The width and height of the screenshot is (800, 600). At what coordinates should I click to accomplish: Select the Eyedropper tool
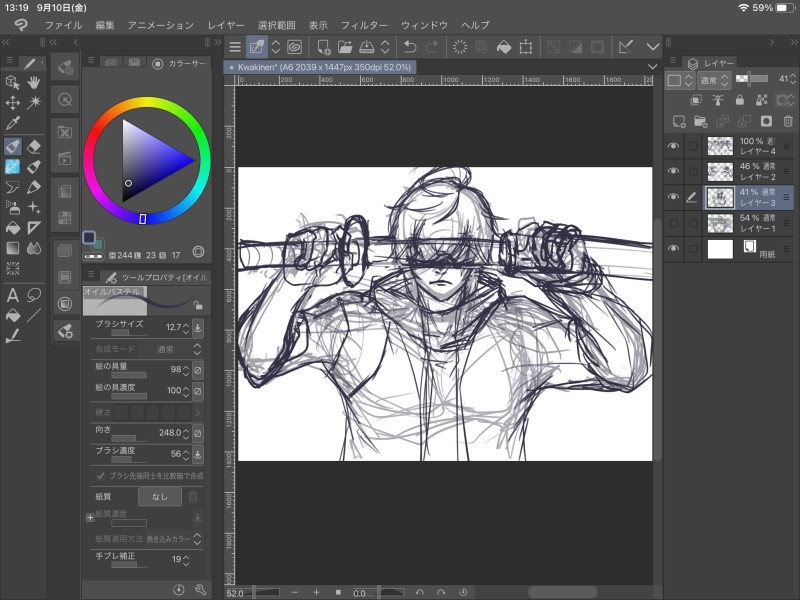[x=13, y=123]
